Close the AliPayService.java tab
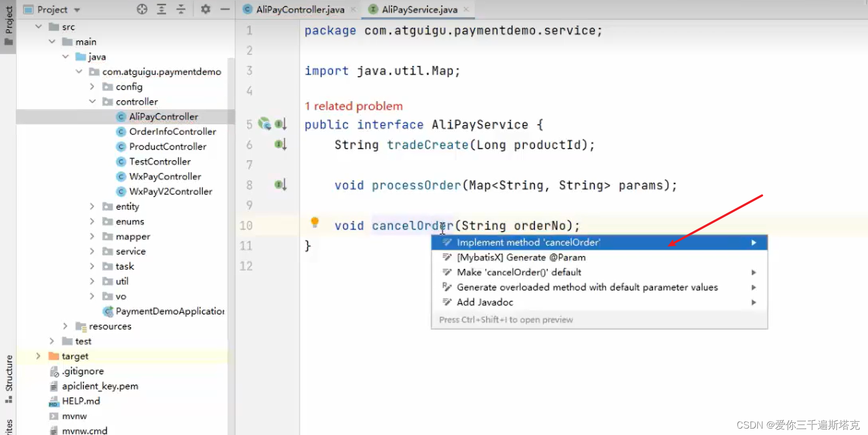The image size is (868, 435). click(x=466, y=9)
